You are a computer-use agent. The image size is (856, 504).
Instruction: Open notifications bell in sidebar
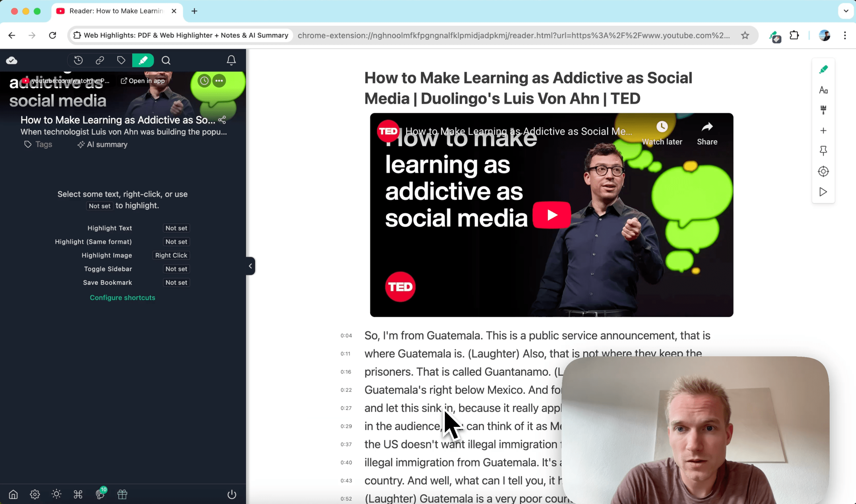231,61
